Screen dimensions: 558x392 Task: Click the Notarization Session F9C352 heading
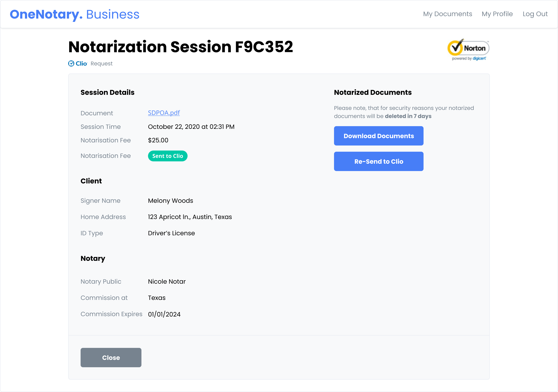[x=181, y=47]
